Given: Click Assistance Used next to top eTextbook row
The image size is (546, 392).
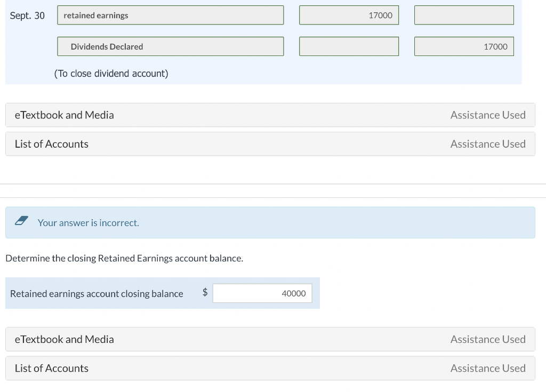Looking at the screenshot, I should click(488, 115).
